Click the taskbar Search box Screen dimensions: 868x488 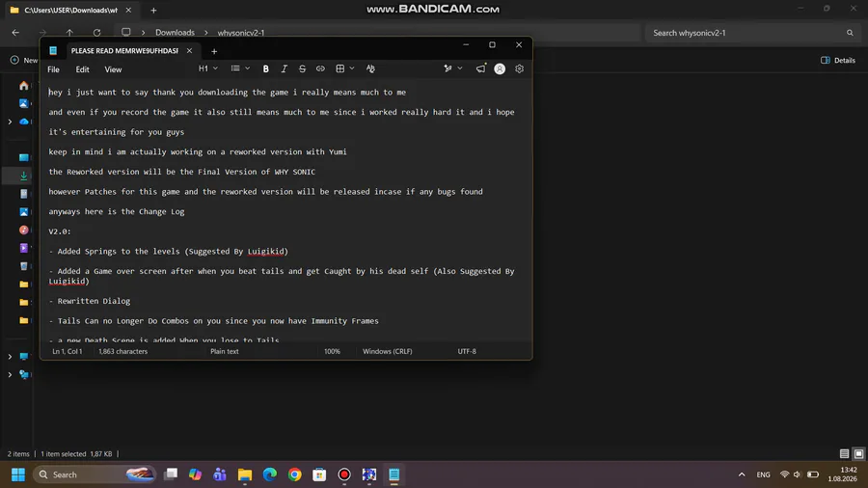[95, 474]
